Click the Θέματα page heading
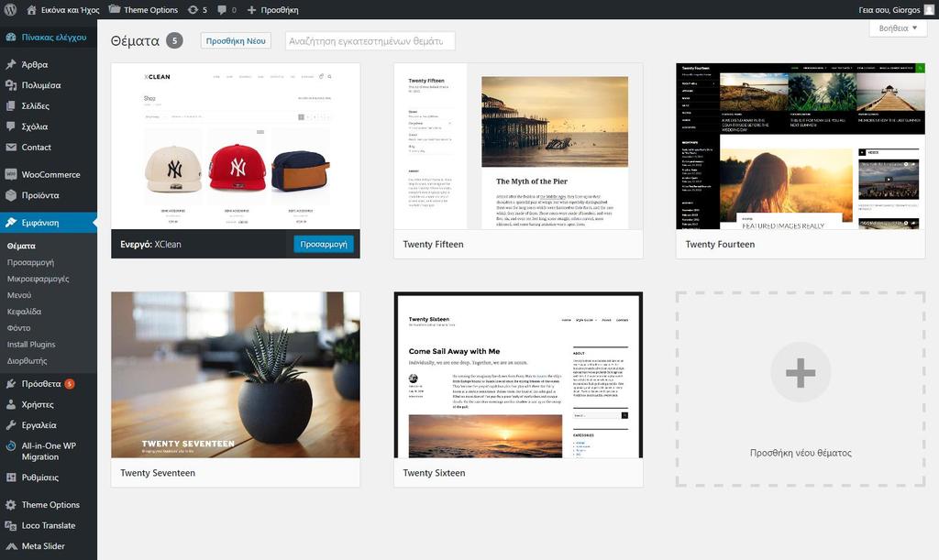 (x=136, y=40)
